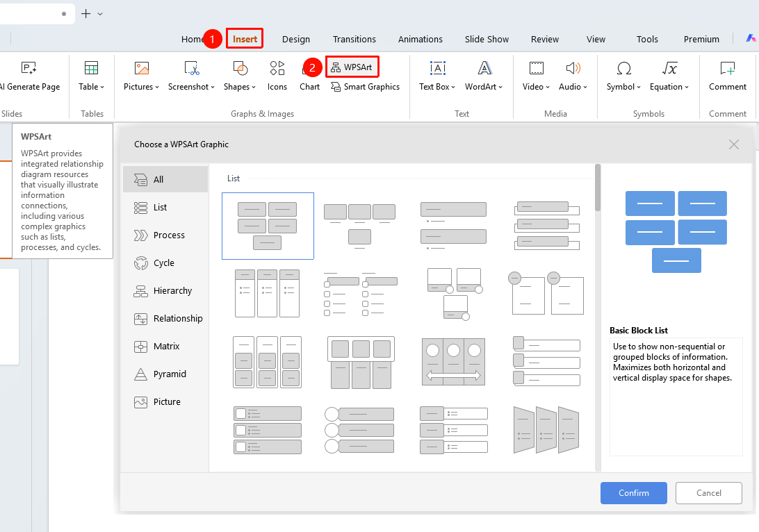This screenshot has height=532, width=759.
Task: Switch to the Design tab
Action: (x=296, y=39)
